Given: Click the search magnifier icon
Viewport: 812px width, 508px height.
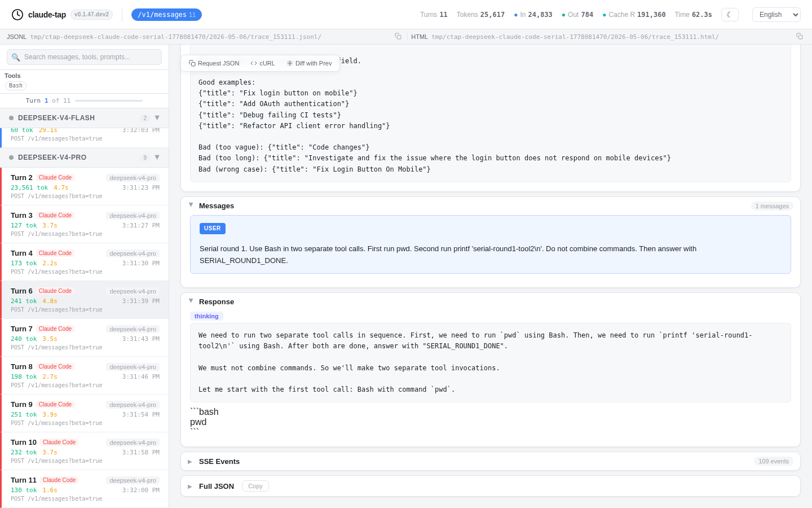Looking at the screenshot, I should tap(16, 57).
